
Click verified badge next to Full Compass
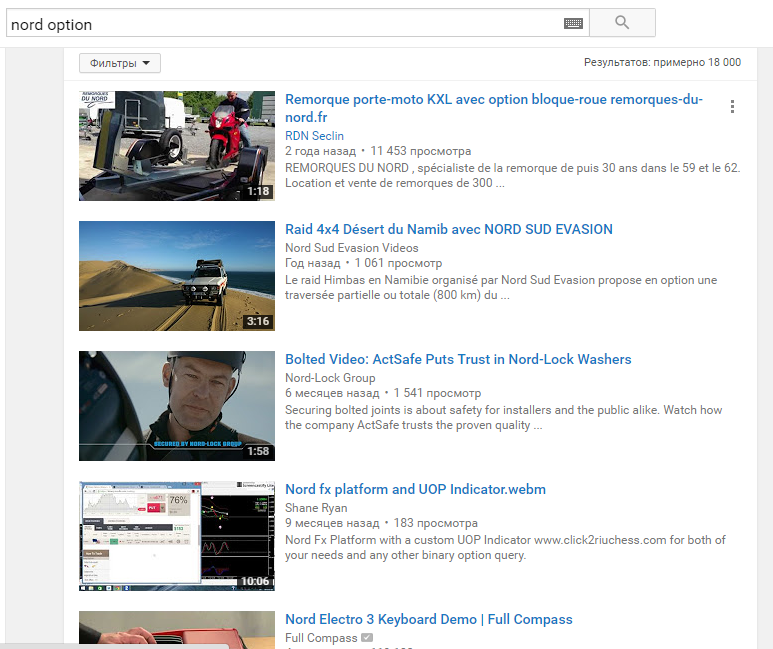pos(367,637)
